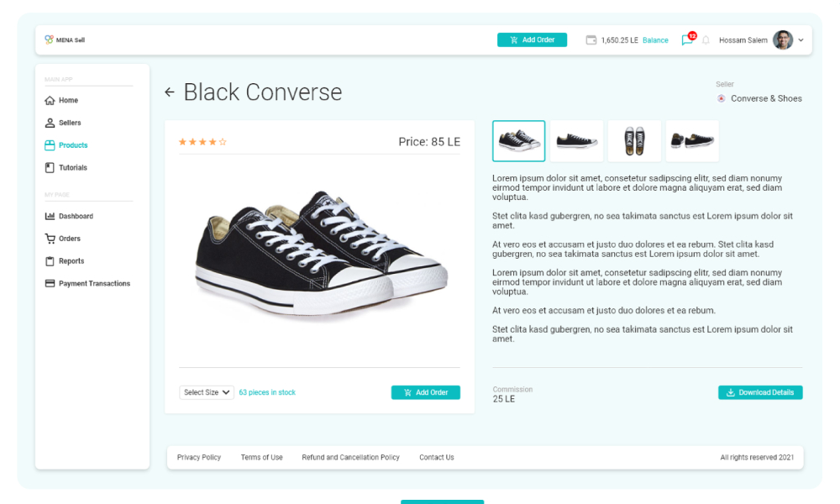
Task: Select the shoe soles thumbnail
Action: click(x=634, y=141)
